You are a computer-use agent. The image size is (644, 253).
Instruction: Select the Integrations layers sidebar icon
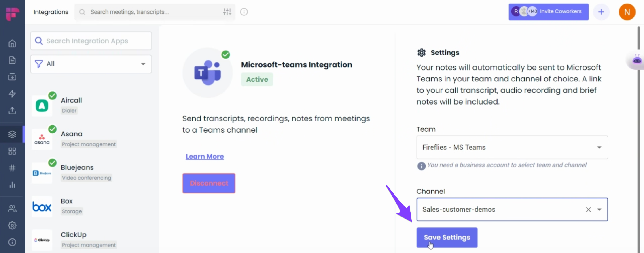click(12, 134)
